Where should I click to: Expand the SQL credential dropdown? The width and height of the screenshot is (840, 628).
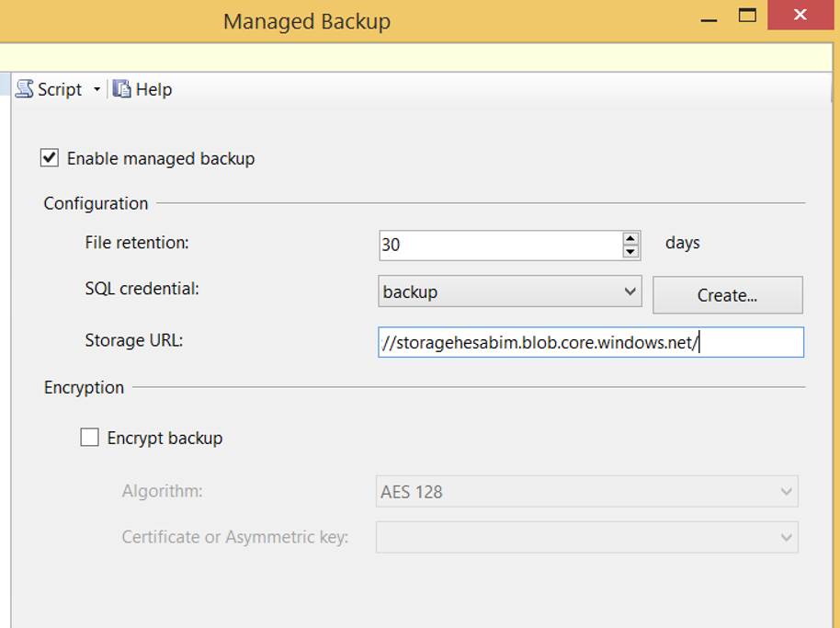[509, 291]
